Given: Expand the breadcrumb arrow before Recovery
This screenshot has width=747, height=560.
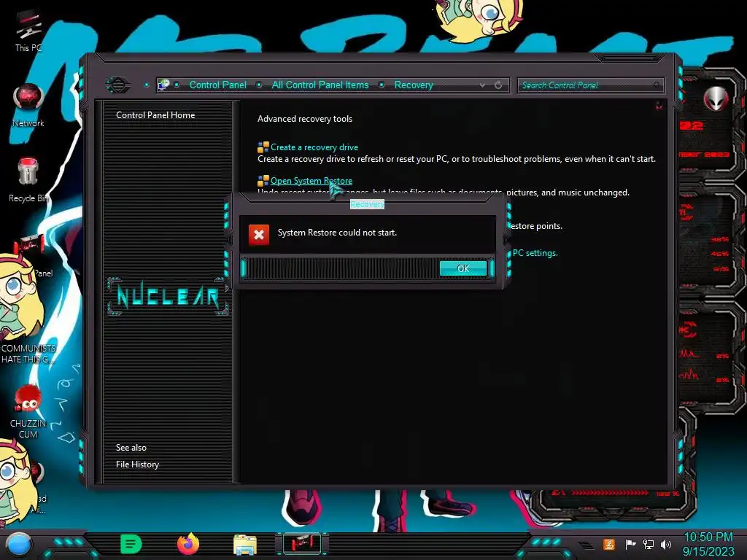Looking at the screenshot, I should pos(382,85).
